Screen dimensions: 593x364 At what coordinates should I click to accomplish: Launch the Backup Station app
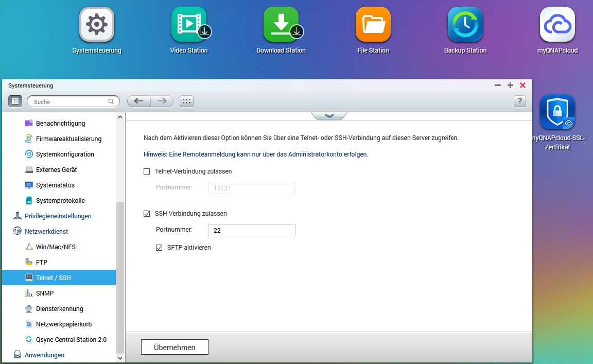tap(465, 25)
